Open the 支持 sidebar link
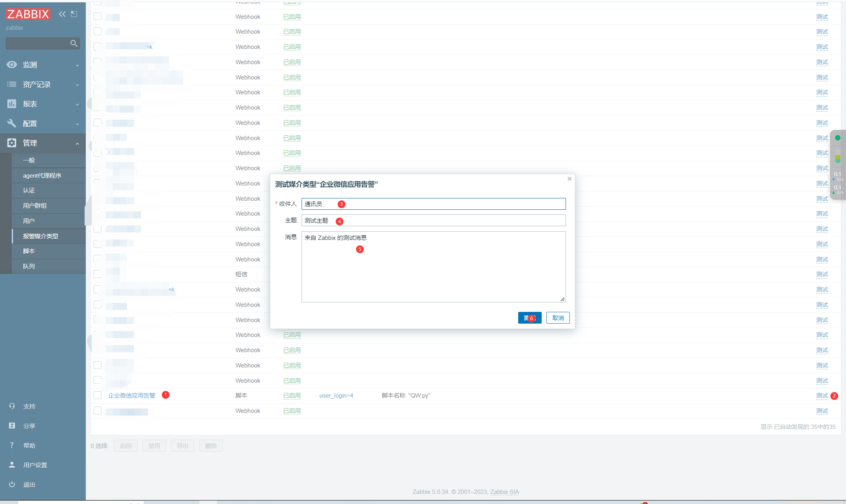846x504 pixels. coord(29,406)
